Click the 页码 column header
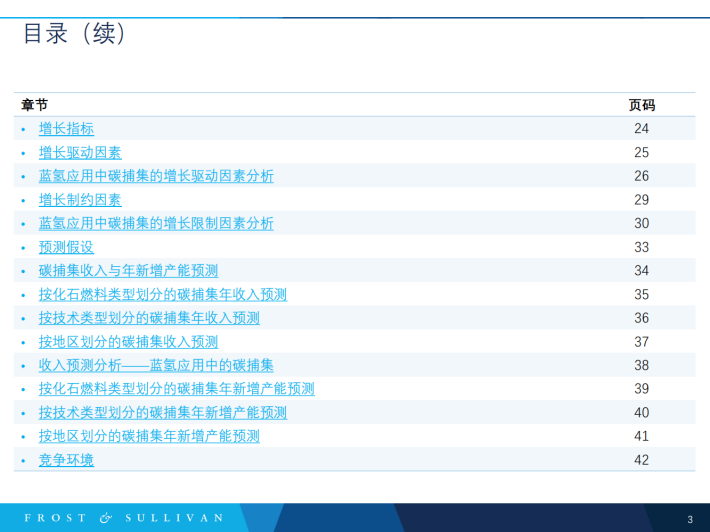710x532 pixels. coord(642,105)
